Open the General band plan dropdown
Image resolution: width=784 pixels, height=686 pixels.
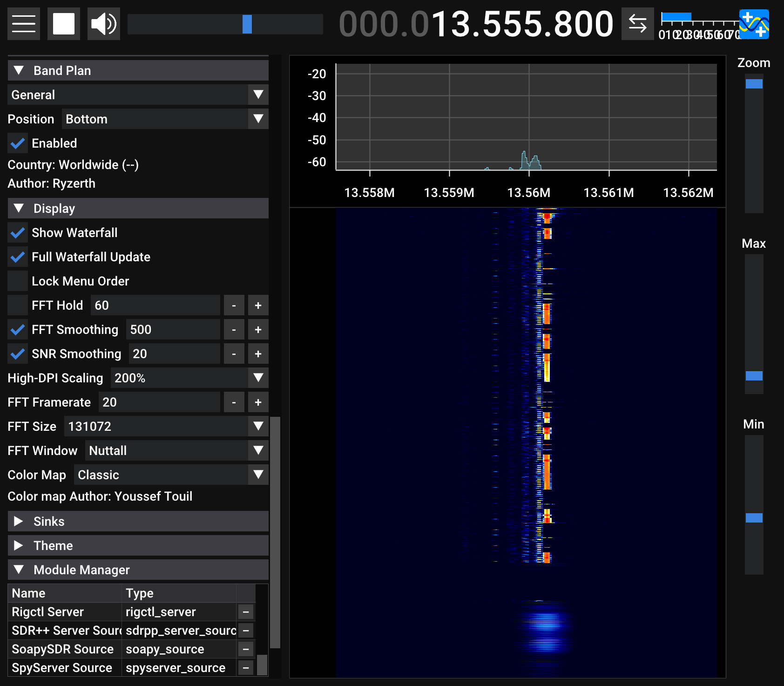pyautogui.click(x=138, y=95)
